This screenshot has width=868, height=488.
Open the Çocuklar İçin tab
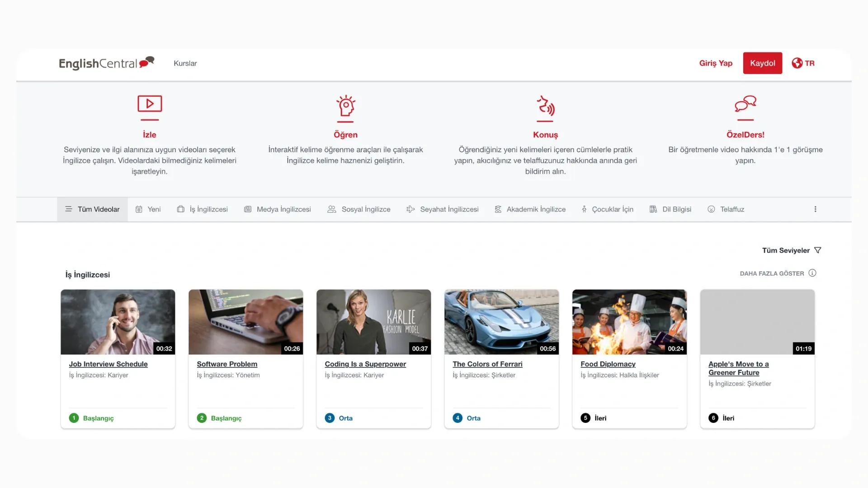[x=607, y=209]
